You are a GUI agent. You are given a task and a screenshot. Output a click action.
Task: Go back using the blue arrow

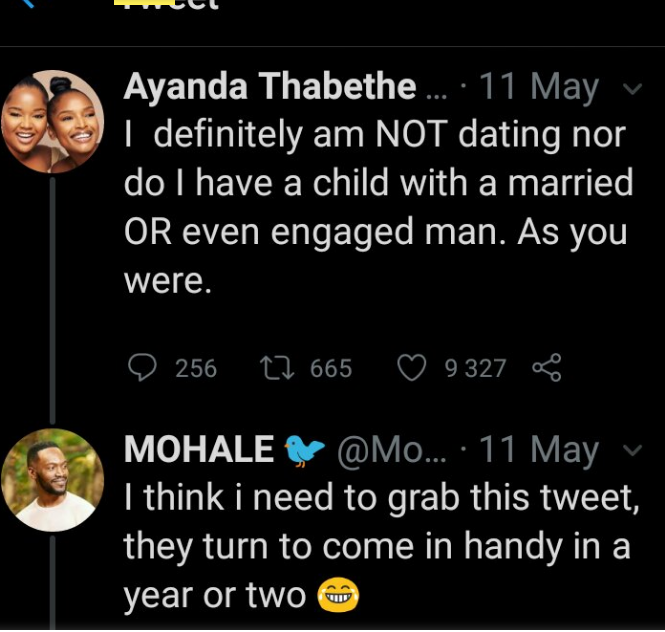click(28, 3)
